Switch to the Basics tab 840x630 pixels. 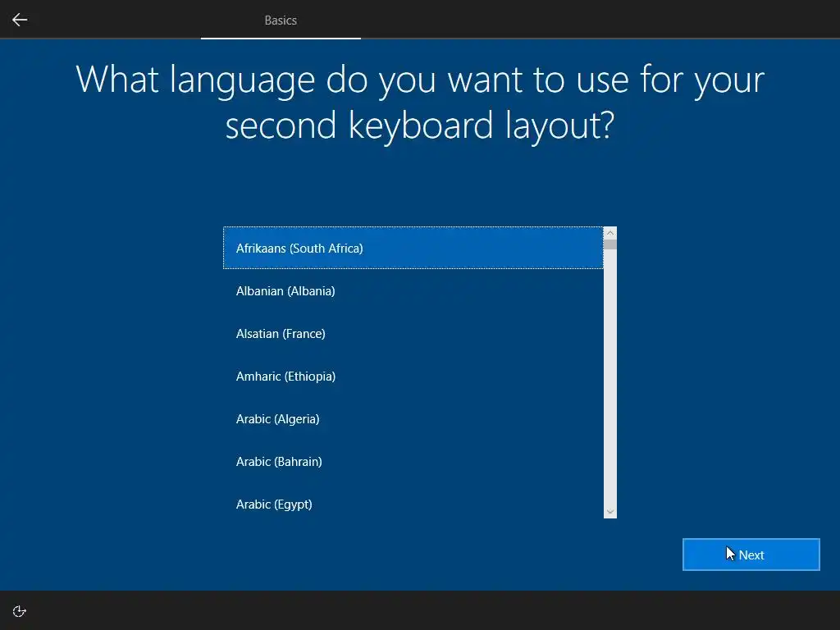pyautogui.click(x=281, y=20)
